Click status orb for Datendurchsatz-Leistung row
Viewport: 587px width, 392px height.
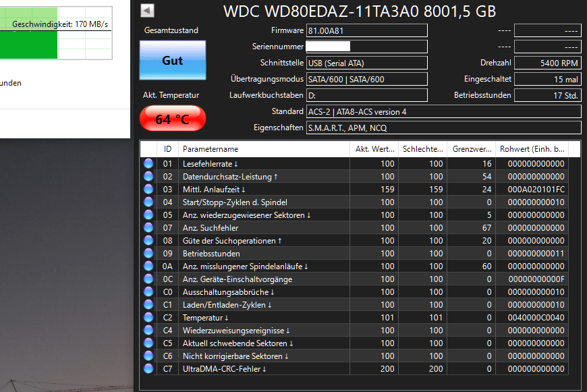click(x=148, y=176)
